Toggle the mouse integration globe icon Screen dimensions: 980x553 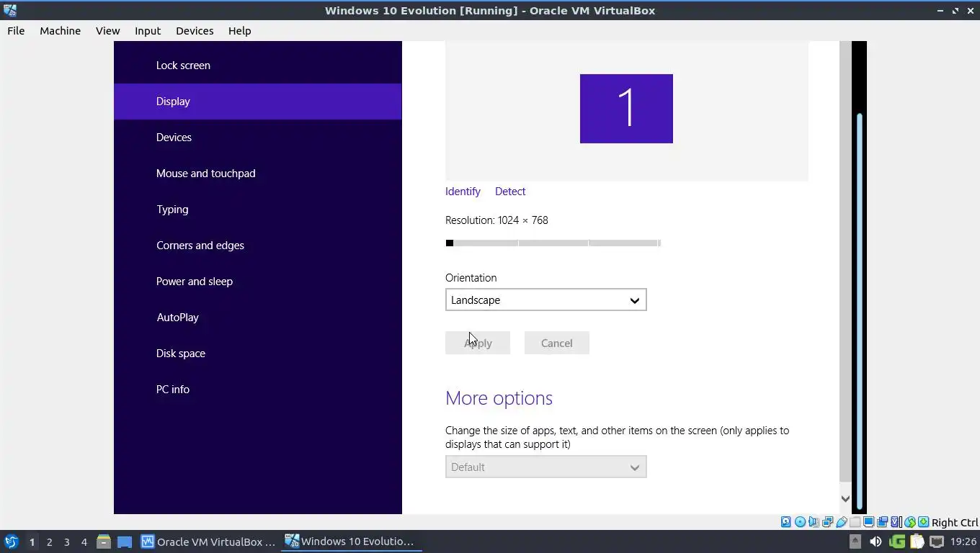[910, 522]
